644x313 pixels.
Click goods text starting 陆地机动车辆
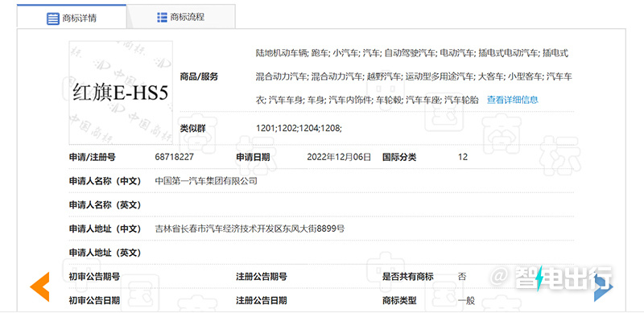(x=412, y=53)
